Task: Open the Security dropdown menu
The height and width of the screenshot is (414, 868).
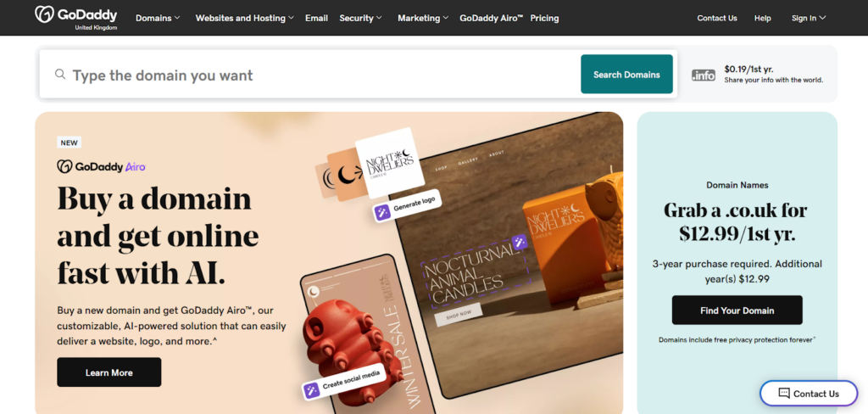Action: (360, 18)
